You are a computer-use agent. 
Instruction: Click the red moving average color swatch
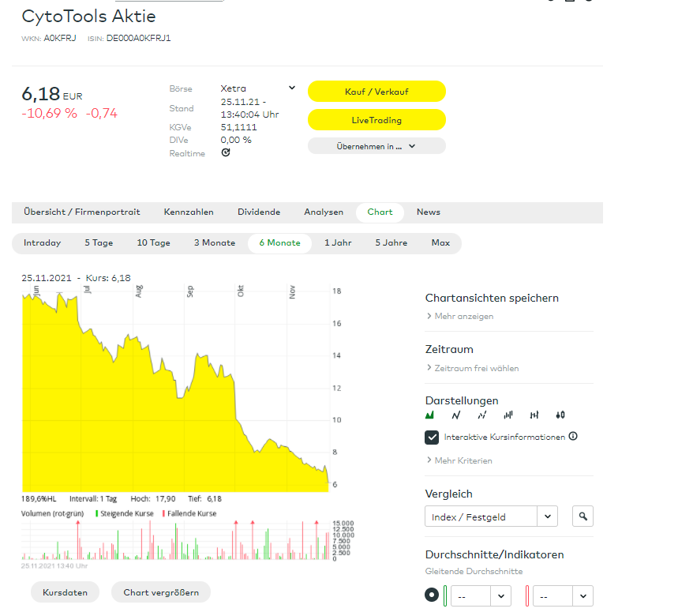point(527,595)
